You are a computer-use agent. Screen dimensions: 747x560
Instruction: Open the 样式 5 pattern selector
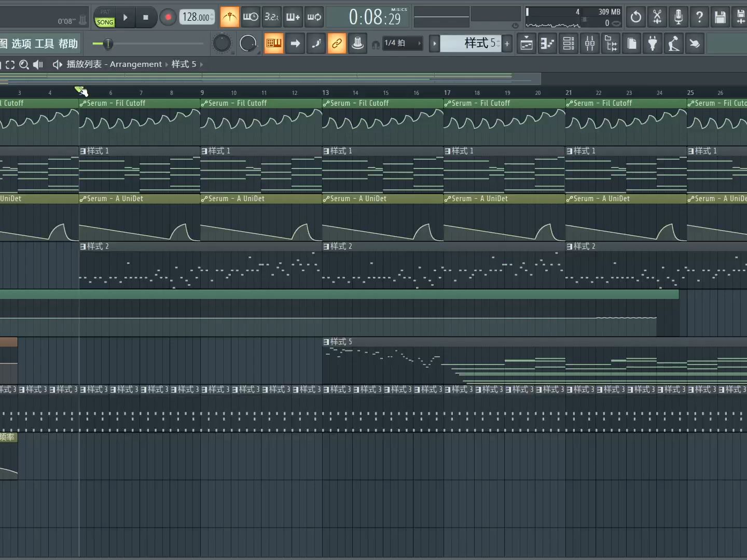click(x=471, y=44)
